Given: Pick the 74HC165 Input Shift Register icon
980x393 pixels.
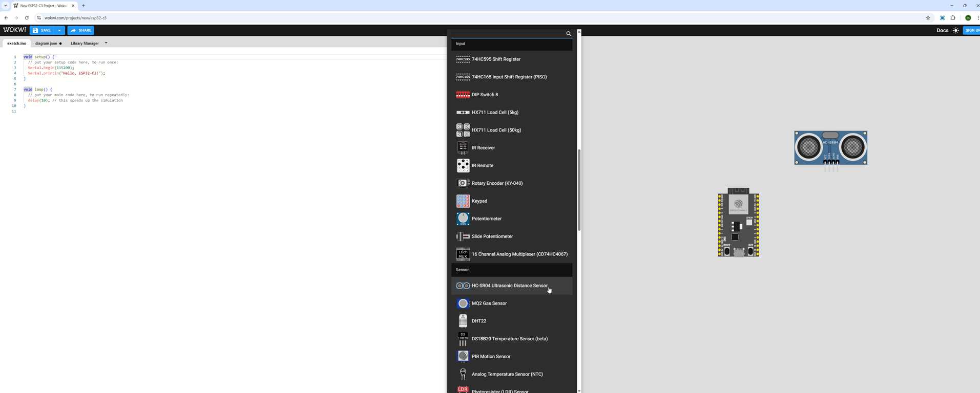Looking at the screenshot, I should tap(463, 77).
